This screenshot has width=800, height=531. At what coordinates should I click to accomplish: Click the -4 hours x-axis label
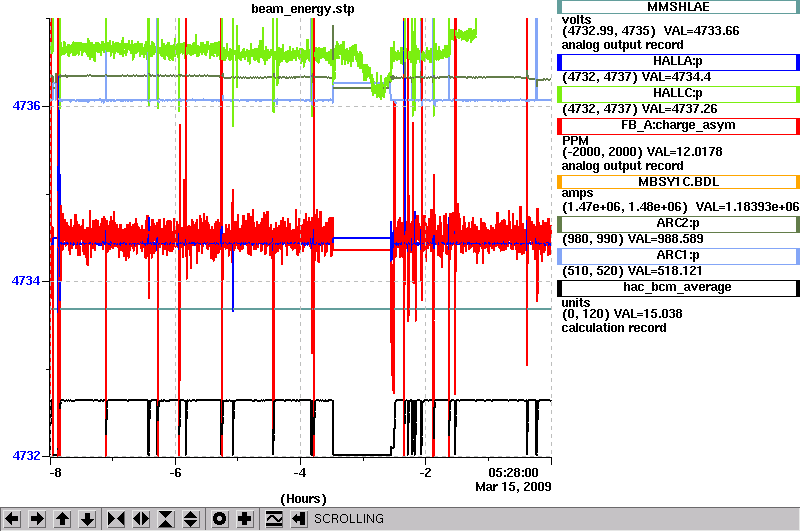[300, 472]
